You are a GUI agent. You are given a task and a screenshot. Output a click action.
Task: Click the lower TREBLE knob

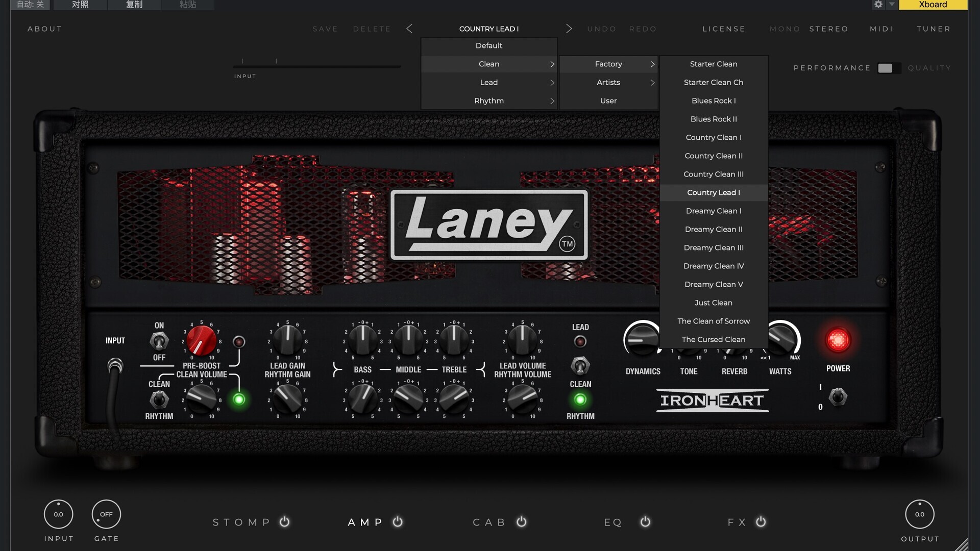tap(454, 398)
